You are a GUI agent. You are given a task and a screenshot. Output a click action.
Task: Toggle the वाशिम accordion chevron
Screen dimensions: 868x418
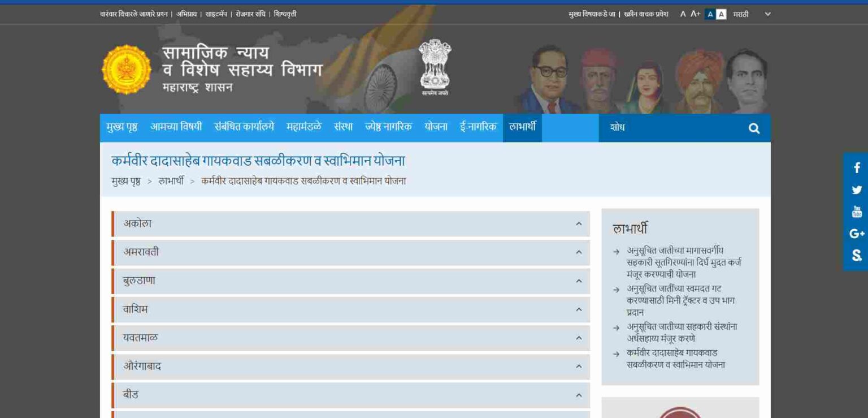(579, 309)
